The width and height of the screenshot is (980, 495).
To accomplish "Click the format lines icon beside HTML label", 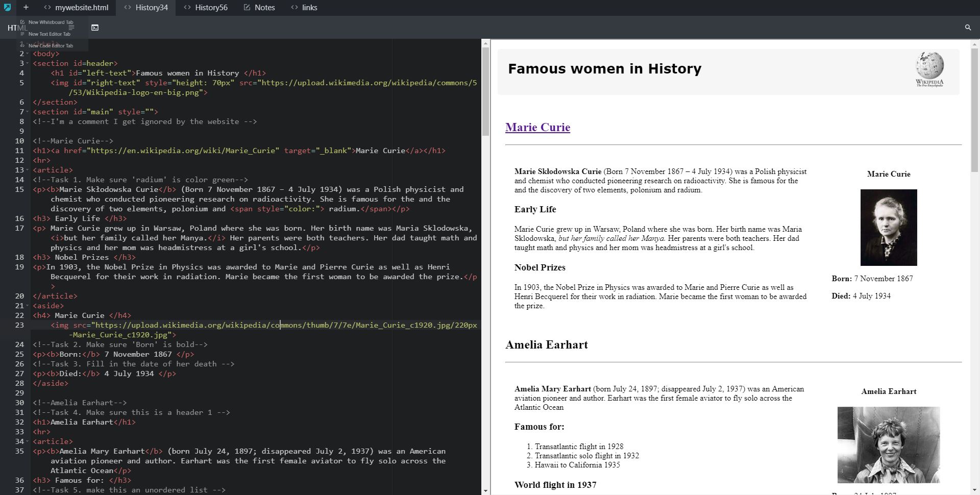I will 71,28.
